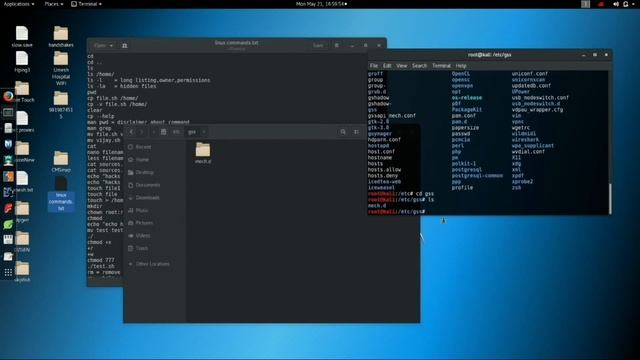Open the terminal Edit menu
The height and width of the screenshot is (360, 640).
[x=387, y=66]
